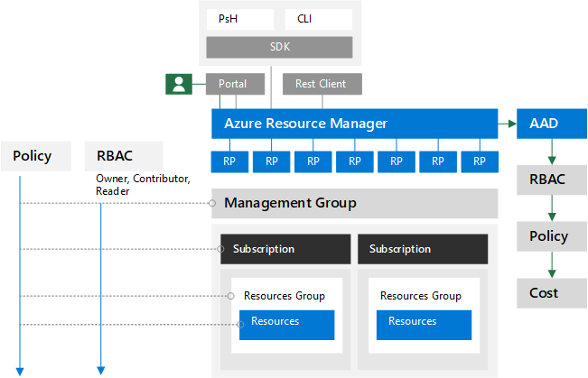Click the blue Resources box with connector circle
This screenshot has height=378, width=588.
287,325
